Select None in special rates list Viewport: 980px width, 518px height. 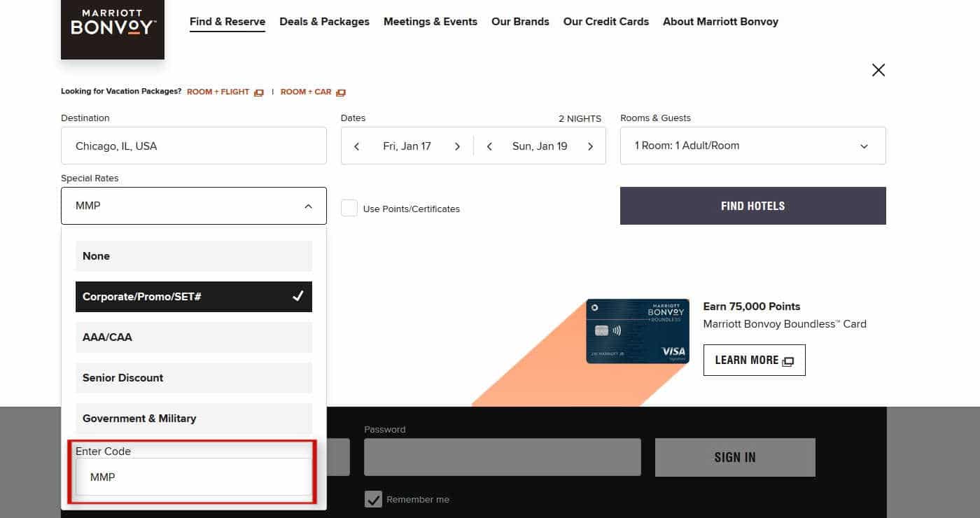point(193,256)
